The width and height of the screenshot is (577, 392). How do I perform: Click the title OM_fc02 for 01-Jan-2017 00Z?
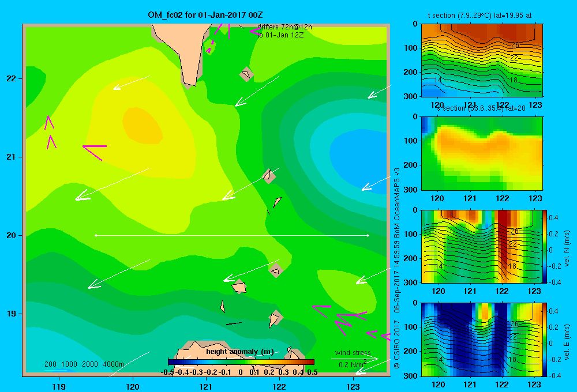(x=205, y=15)
